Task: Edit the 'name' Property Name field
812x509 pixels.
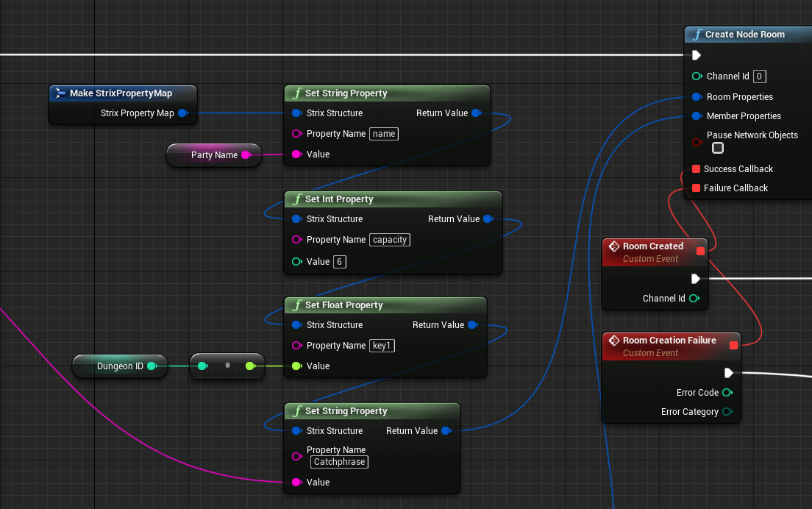Action: coord(384,134)
